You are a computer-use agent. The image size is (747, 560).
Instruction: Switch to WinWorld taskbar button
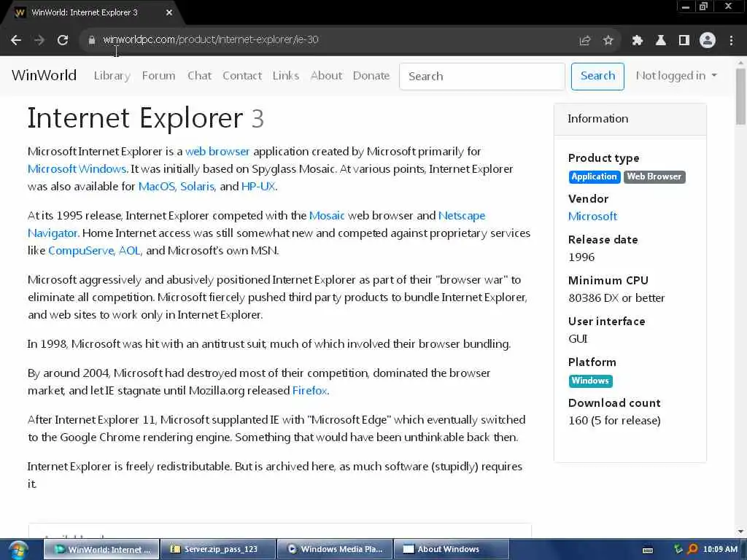pyautogui.click(x=101, y=550)
